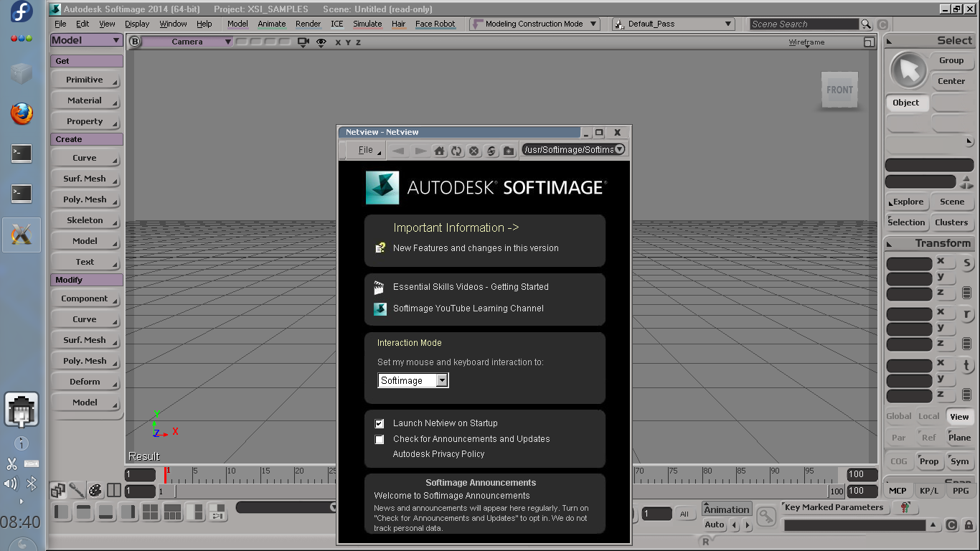
Task: Click the Primitive button
Action: (x=85, y=80)
